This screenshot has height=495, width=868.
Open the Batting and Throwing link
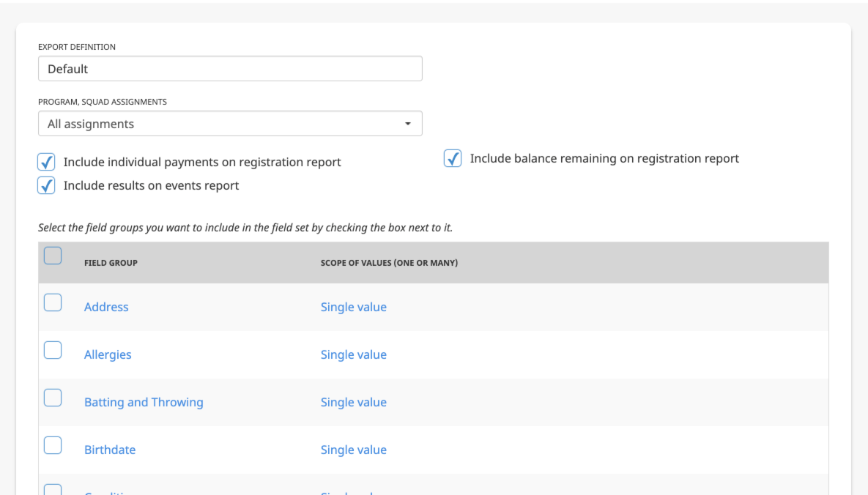click(x=144, y=402)
